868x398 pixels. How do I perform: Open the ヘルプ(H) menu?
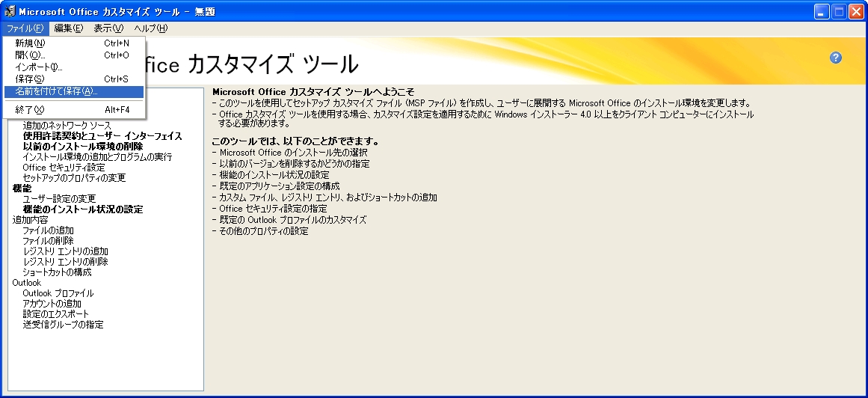pyautogui.click(x=150, y=28)
